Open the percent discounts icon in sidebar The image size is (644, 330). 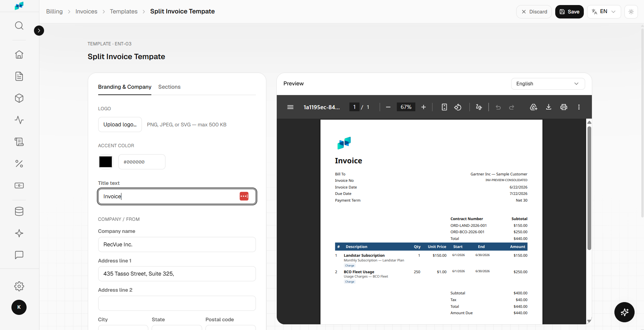pos(19,164)
